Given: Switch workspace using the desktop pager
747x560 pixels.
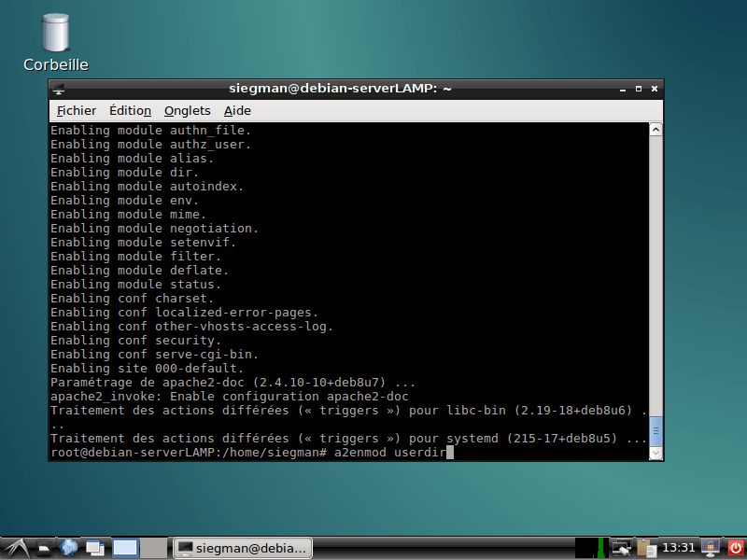Looking at the screenshot, I should [x=124, y=547].
